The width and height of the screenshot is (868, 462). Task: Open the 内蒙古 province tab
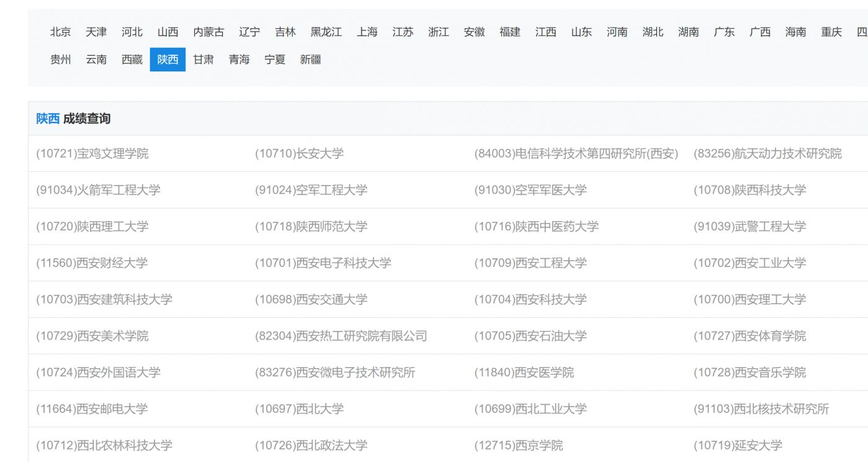pos(208,32)
